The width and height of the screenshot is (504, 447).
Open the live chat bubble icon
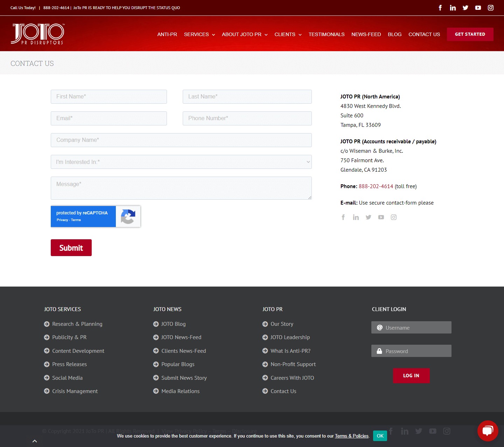pyautogui.click(x=488, y=431)
